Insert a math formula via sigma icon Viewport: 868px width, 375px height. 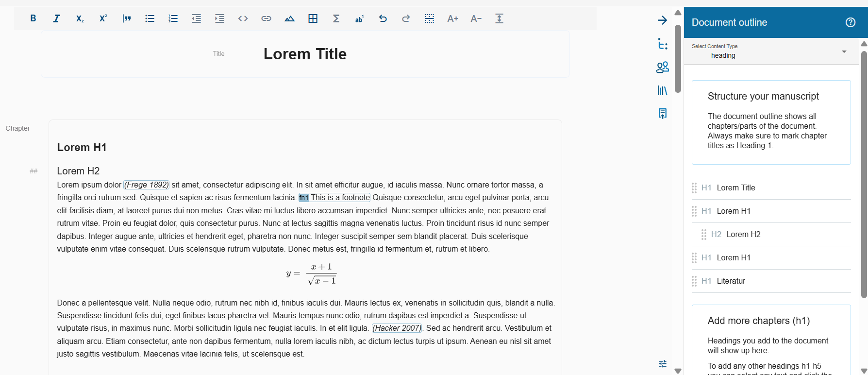tap(336, 18)
